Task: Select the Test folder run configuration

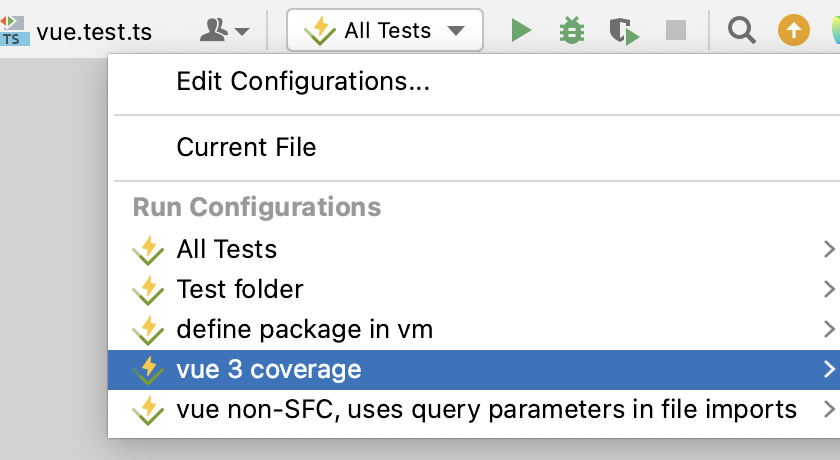Action: click(240, 290)
